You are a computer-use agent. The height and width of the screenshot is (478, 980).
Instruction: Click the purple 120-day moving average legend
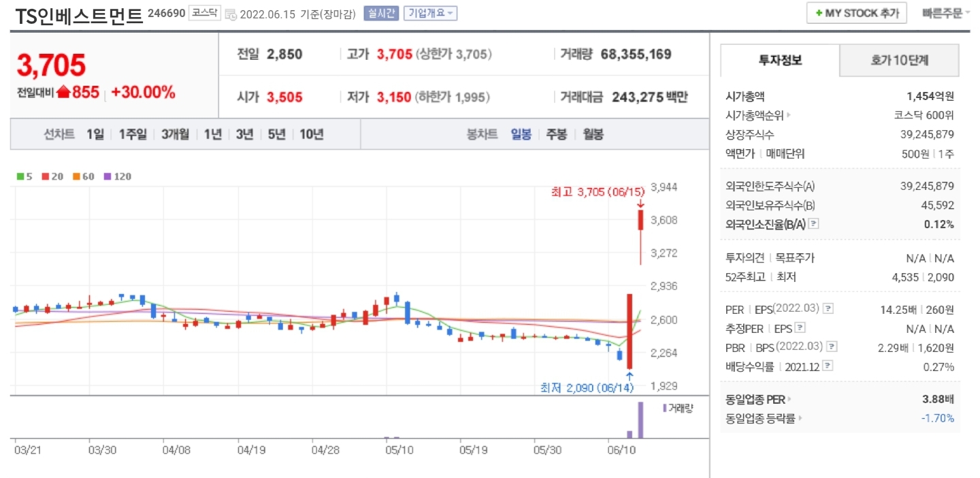click(117, 176)
